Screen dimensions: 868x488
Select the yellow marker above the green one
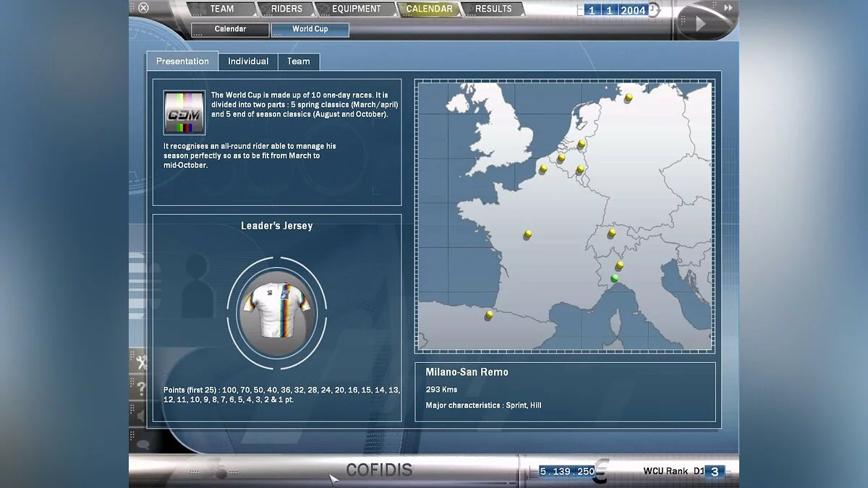(x=619, y=266)
